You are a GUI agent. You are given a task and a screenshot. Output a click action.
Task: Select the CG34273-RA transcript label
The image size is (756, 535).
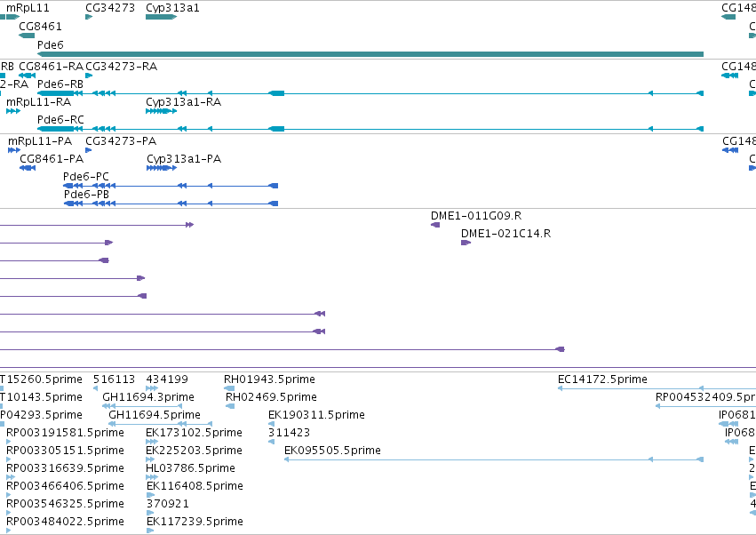pyautogui.click(x=122, y=66)
